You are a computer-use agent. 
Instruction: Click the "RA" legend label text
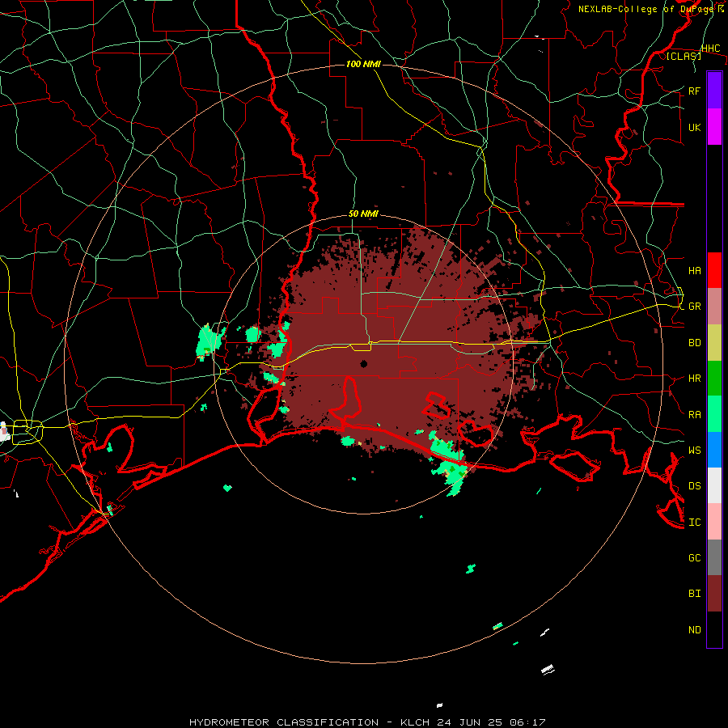(x=694, y=415)
